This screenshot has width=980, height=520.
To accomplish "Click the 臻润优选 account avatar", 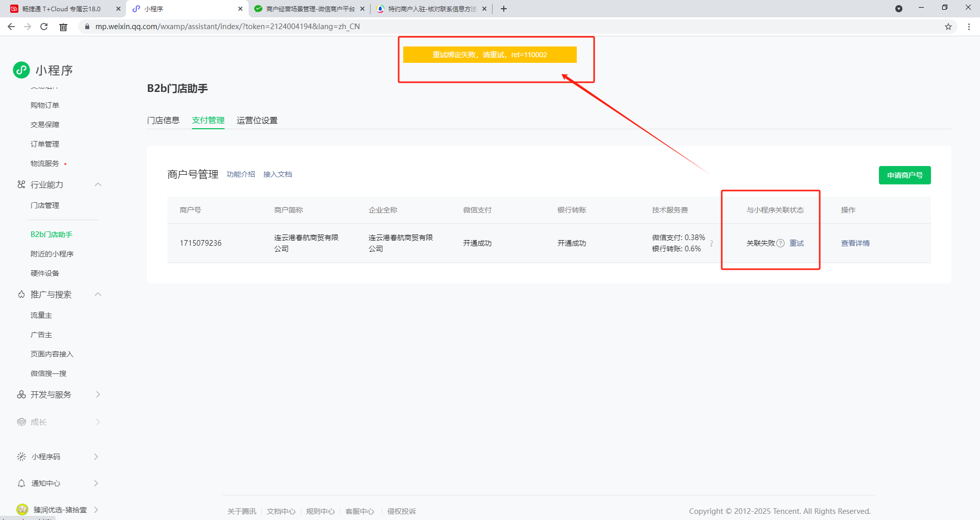I will click(22, 509).
